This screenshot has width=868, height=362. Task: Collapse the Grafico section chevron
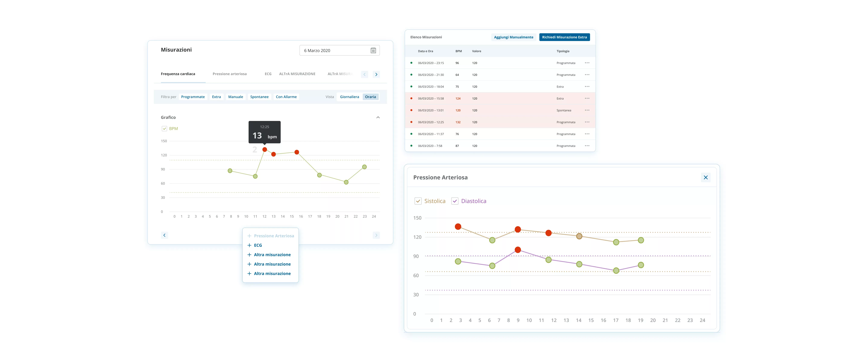point(378,117)
